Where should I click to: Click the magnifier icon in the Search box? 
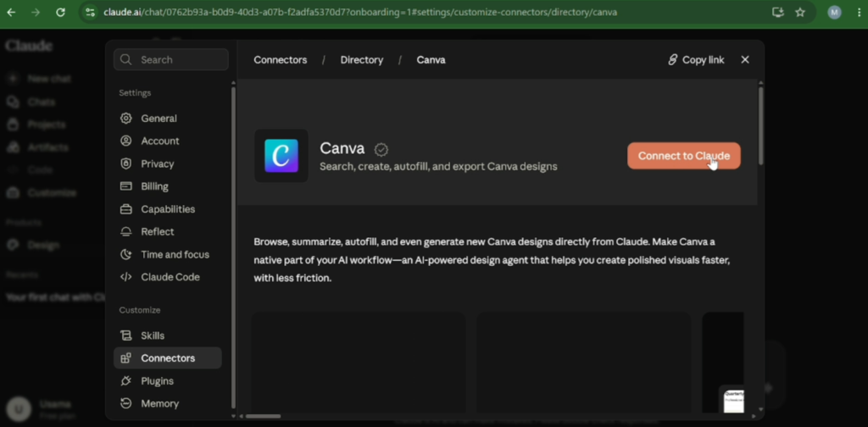click(126, 60)
